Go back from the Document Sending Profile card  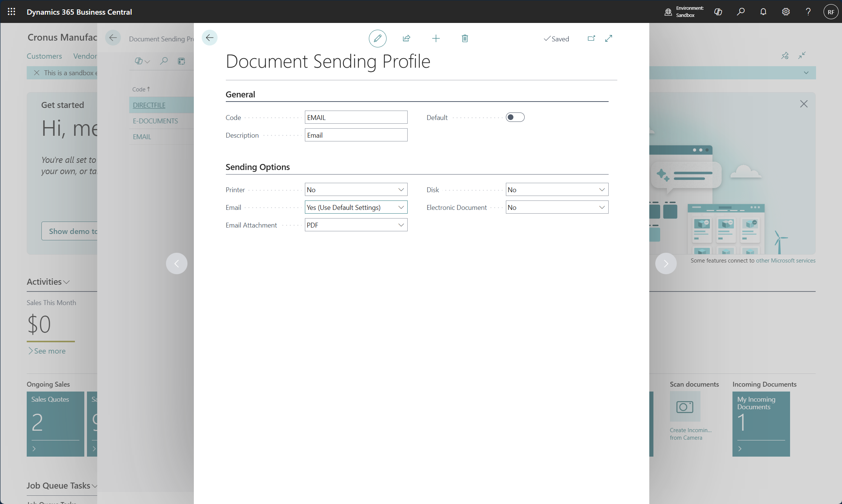pos(210,38)
